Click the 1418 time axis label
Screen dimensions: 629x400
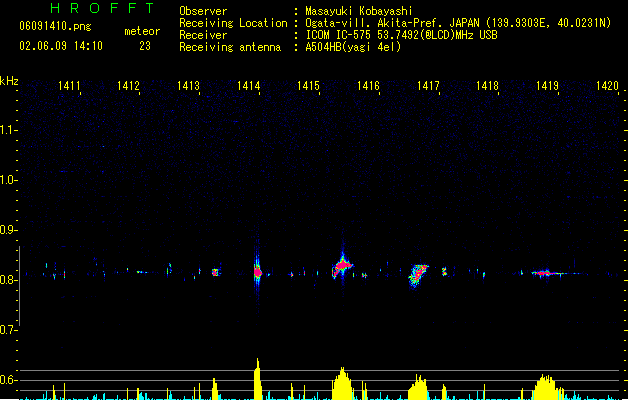coord(487,86)
